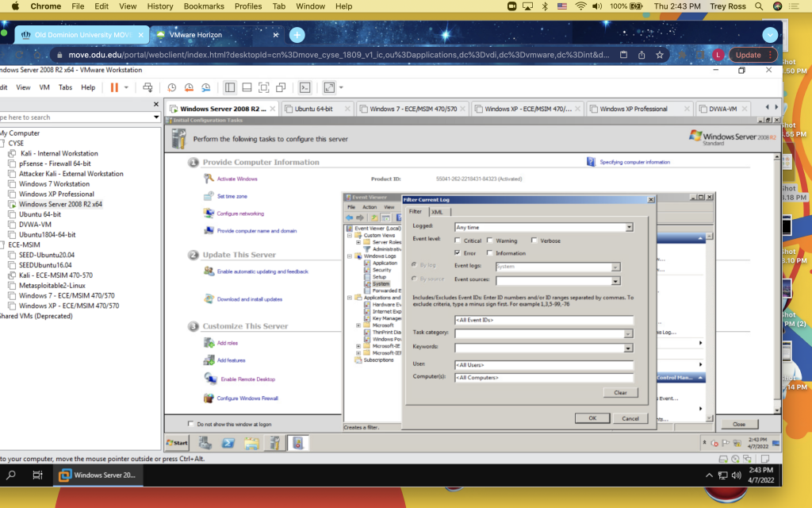The image size is (812, 508).
Task: Click the stretch guest display icon
Action: [x=329, y=87]
